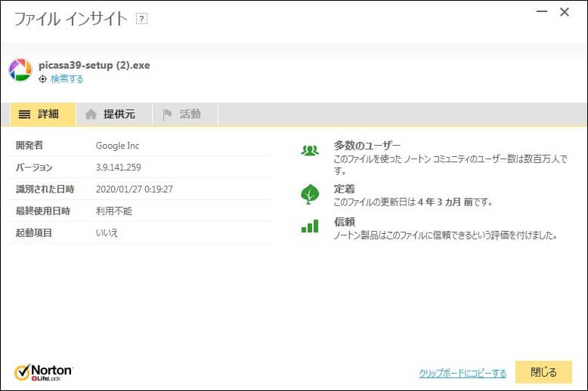Viewport: 588px width, 391px height.
Task: Click the ファイル インサイト title
Action: tap(70, 19)
